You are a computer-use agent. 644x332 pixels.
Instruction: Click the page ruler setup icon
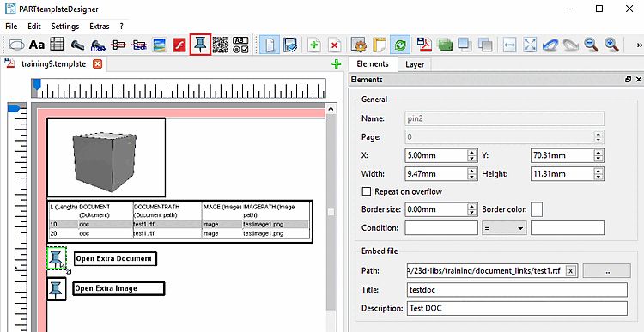click(380, 45)
